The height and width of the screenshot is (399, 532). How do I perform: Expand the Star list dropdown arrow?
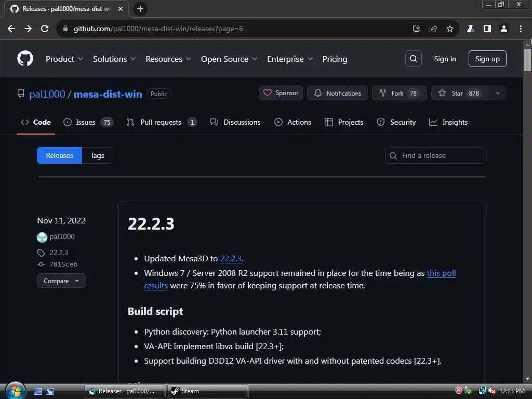tap(497, 94)
